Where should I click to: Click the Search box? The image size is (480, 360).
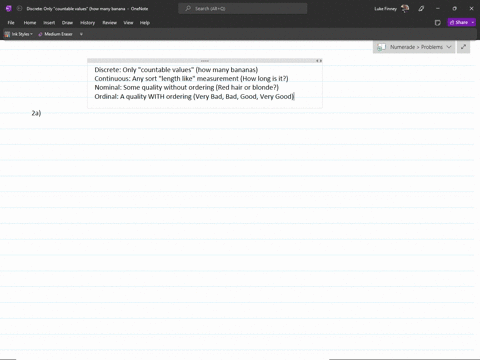[243, 9]
